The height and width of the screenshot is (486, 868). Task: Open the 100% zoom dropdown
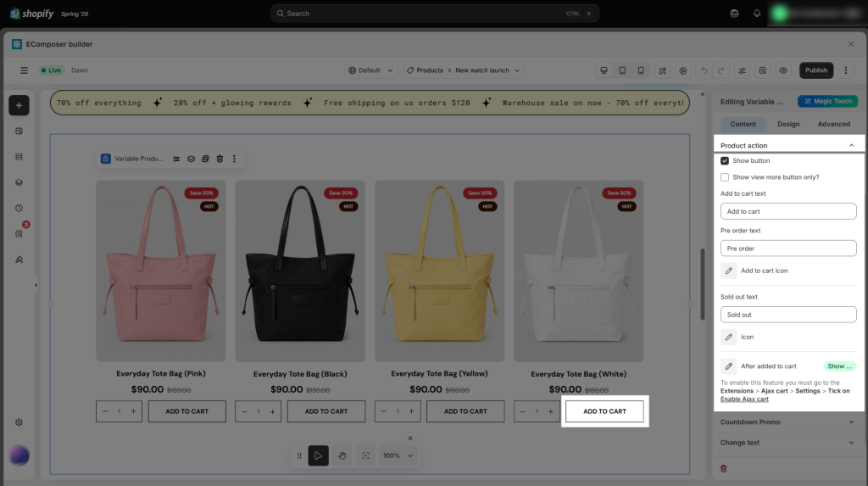coord(398,455)
